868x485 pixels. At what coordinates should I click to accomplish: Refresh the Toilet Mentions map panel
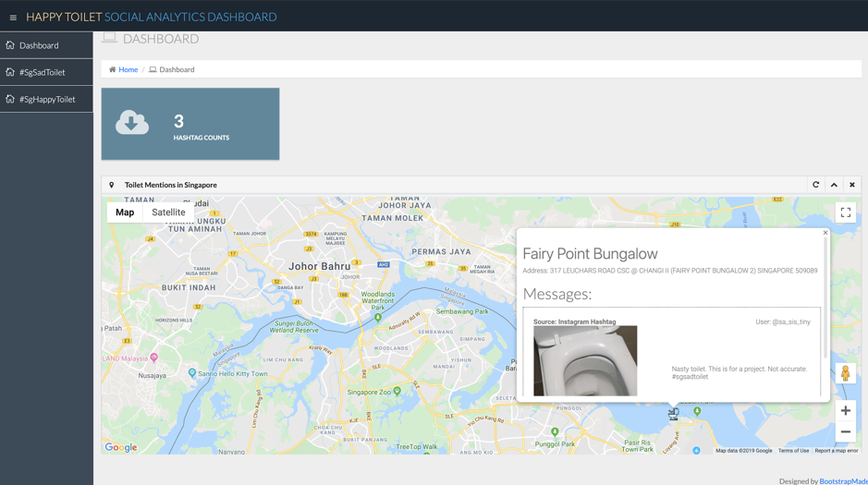pos(815,185)
